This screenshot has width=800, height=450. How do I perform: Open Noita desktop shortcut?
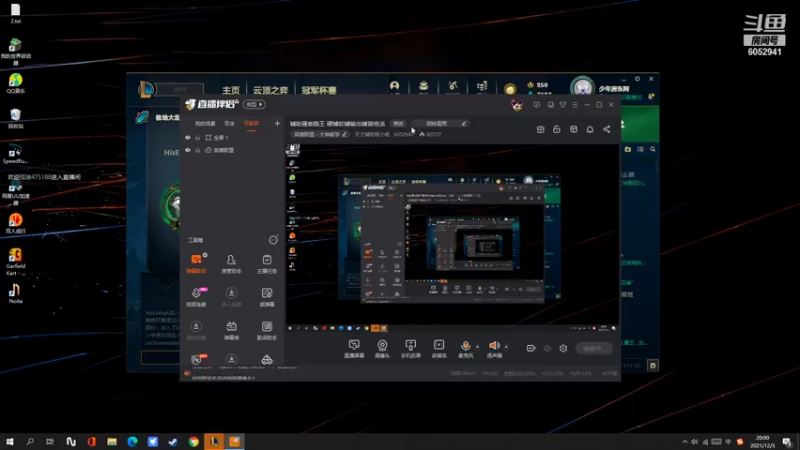(15, 294)
